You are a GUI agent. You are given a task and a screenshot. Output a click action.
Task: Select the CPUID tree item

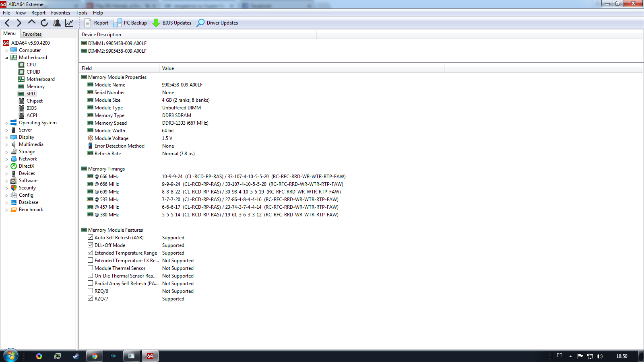33,72
